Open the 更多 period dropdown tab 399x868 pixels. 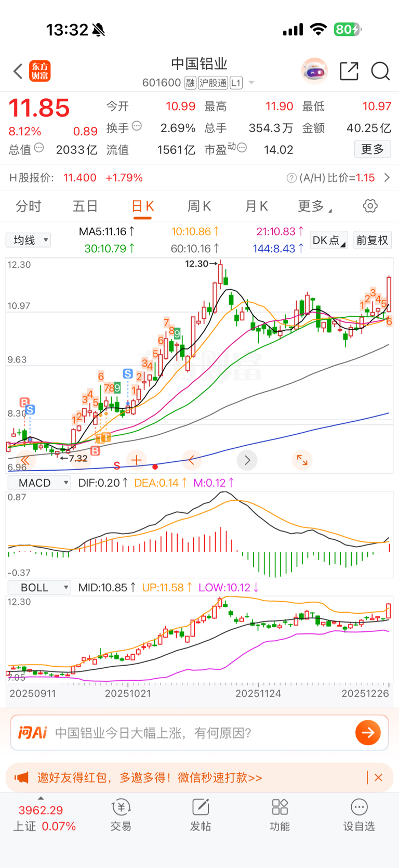pyautogui.click(x=315, y=206)
